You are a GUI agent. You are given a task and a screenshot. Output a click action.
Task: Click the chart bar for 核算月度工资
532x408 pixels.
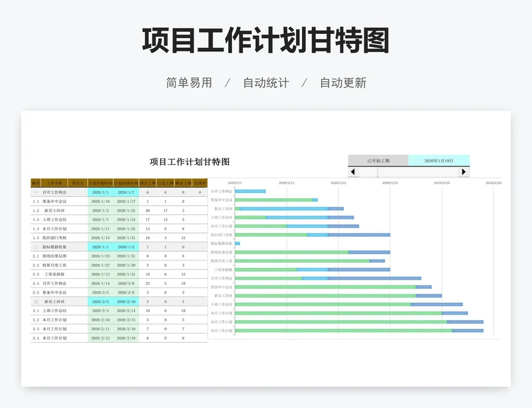click(310, 261)
